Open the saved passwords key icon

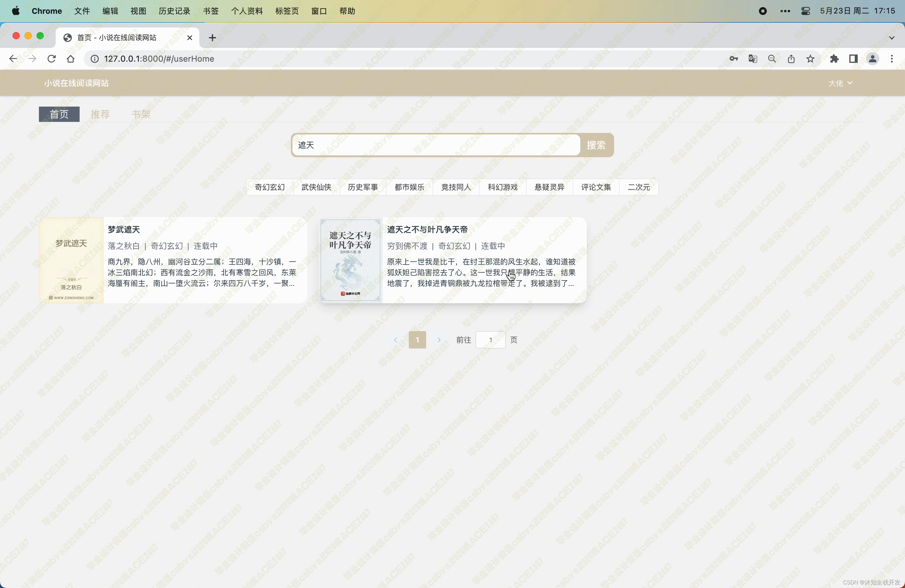[x=734, y=59]
